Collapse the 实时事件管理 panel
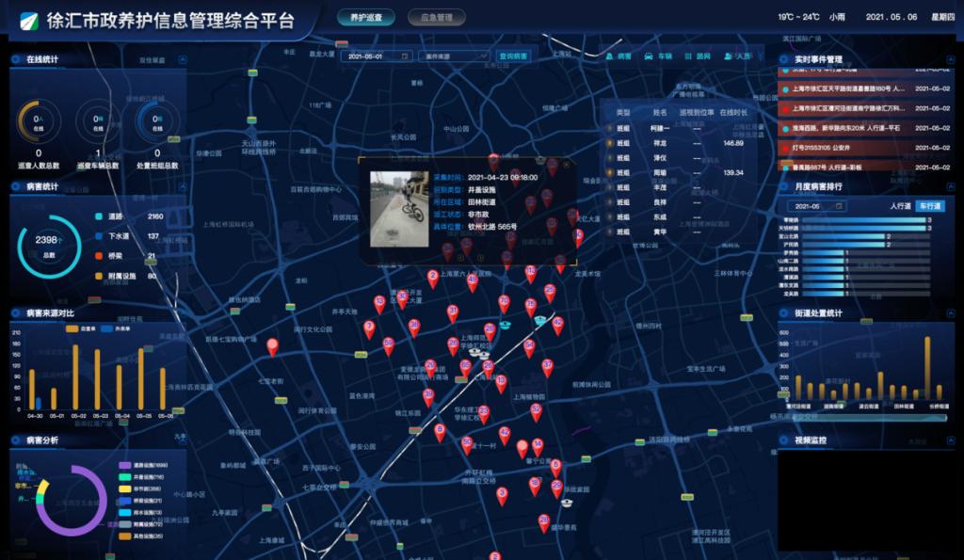The width and height of the screenshot is (964, 560). (x=949, y=60)
